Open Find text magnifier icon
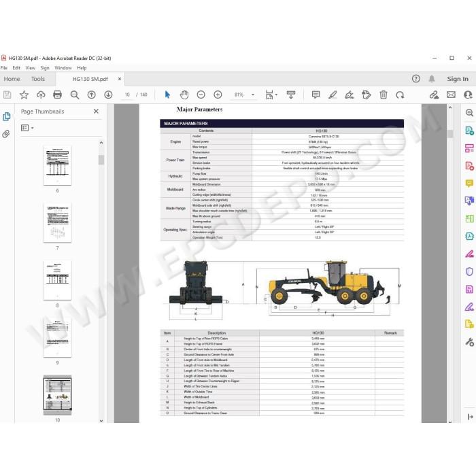This screenshot has height=476, width=476. [75, 95]
